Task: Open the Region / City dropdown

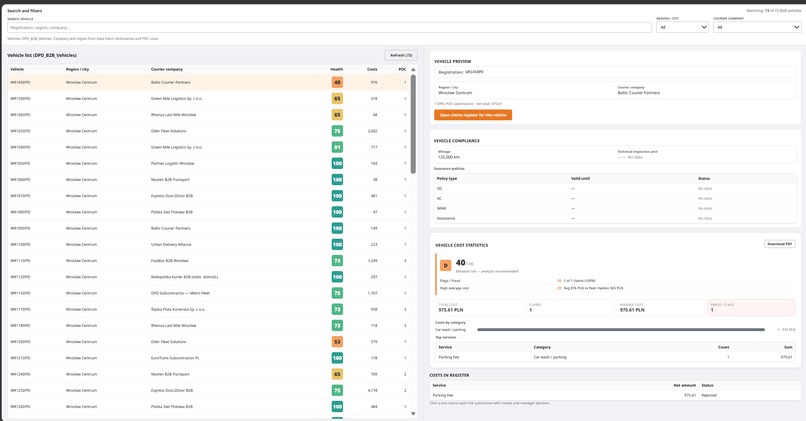Action: point(682,27)
